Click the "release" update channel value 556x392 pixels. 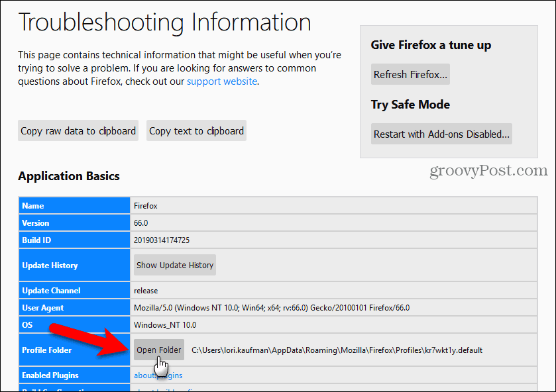point(146,291)
